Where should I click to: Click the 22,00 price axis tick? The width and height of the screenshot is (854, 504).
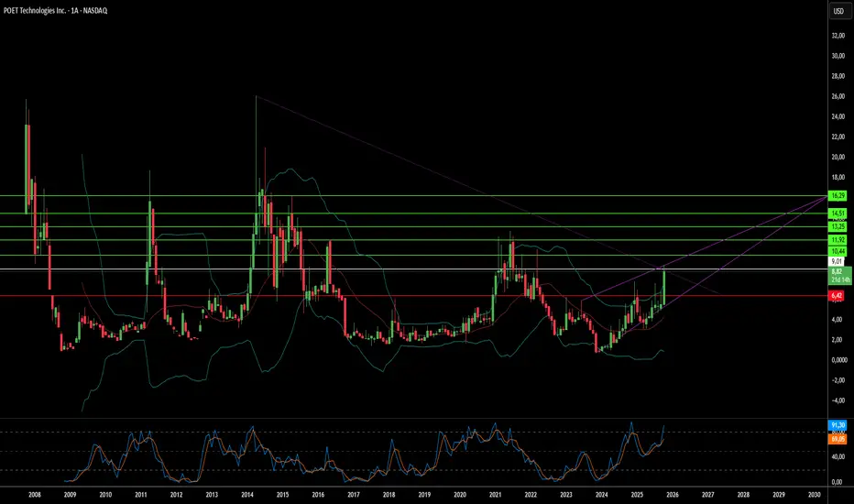(838, 137)
